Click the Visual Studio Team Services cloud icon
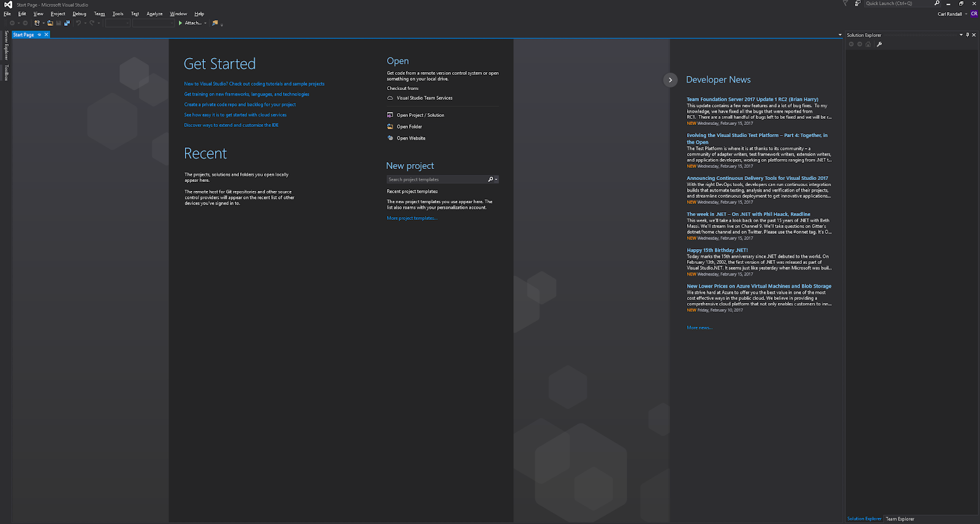This screenshot has width=980, height=524. click(390, 98)
